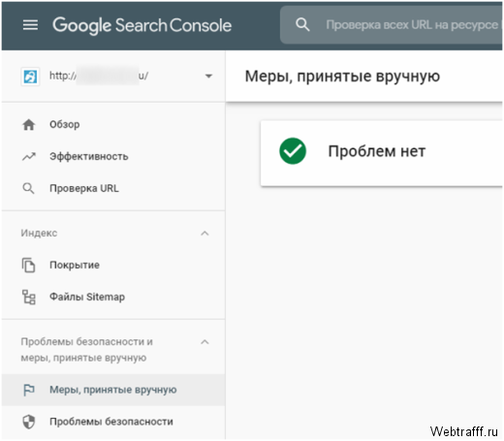This screenshot has height=441, width=504.
Task: Click the sitemap tree icon
Action: (29, 297)
